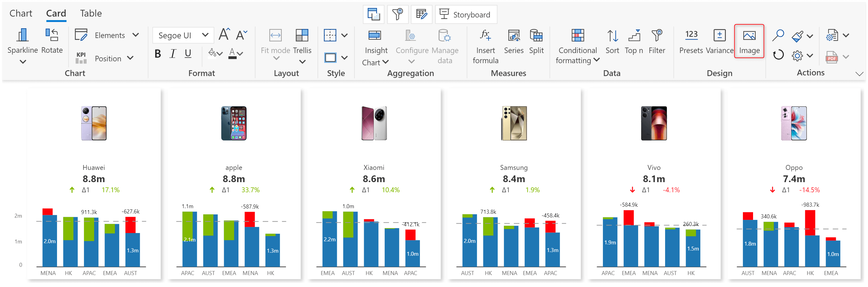Open the Segoe UI font dropdown
868x287 pixels.
coord(183,35)
